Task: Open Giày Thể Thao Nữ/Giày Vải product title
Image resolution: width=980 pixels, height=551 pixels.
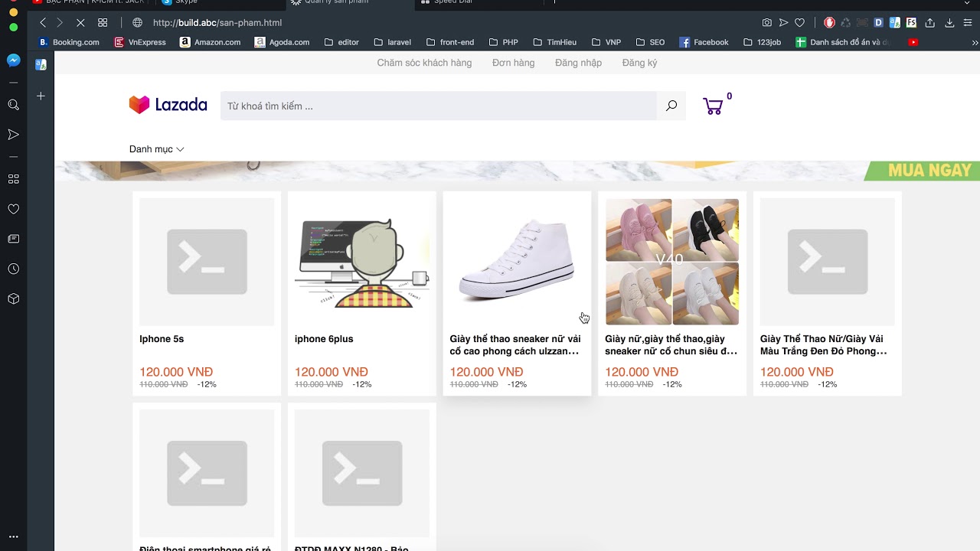Action: [x=824, y=345]
